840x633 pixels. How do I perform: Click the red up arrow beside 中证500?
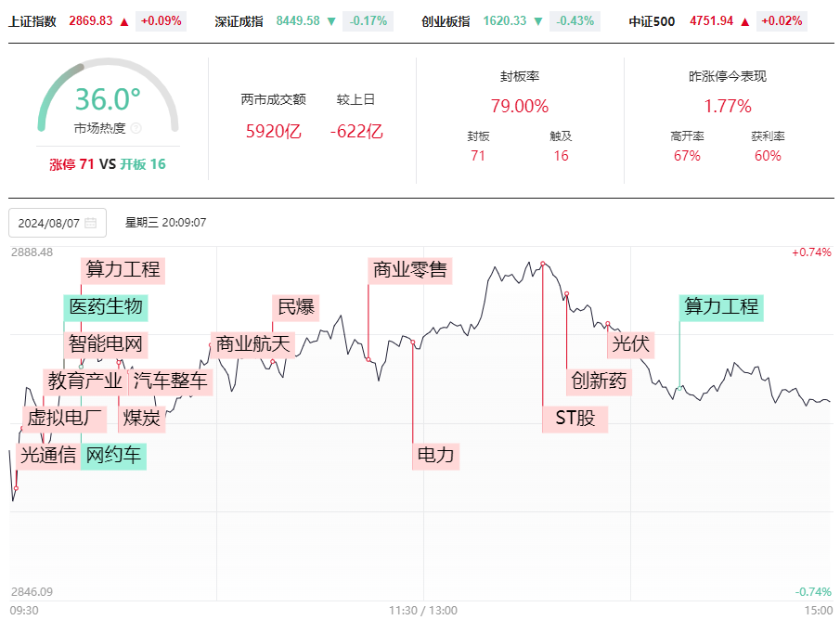pyautogui.click(x=745, y=21)
